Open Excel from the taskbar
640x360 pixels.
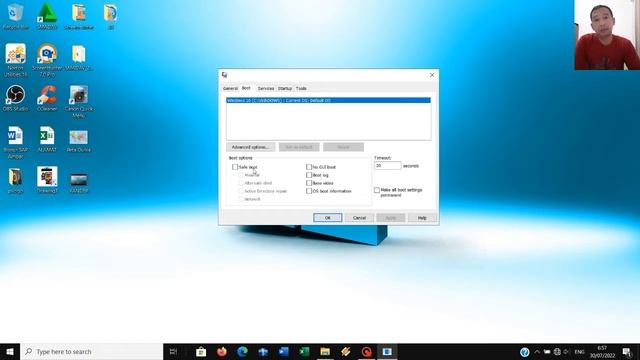click(x=304, y=351)
